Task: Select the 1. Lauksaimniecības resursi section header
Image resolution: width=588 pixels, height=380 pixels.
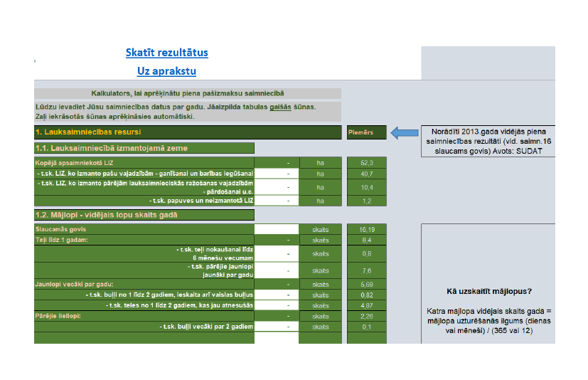Action: (x=188, y=132)
